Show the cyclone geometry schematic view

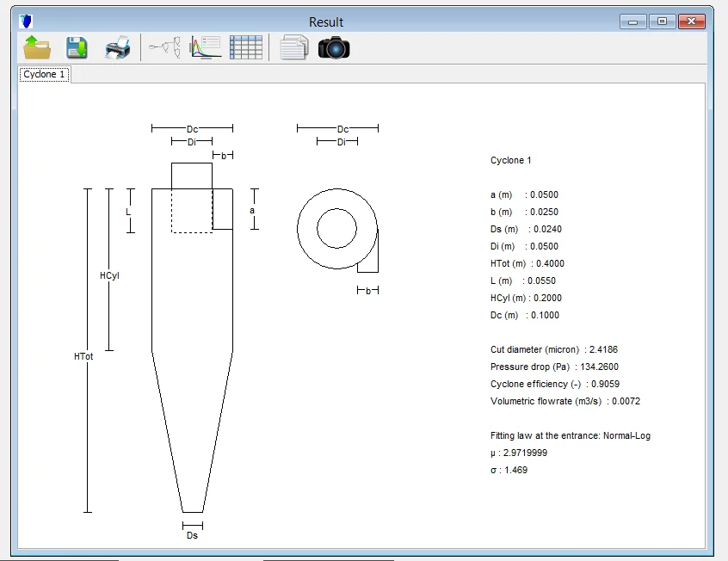165,48
